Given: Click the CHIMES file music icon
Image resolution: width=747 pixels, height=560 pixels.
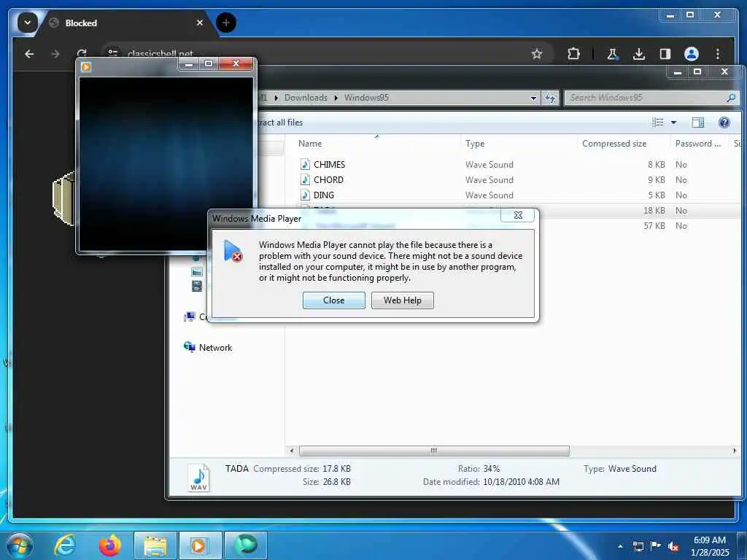Looking at the screenshot, I should point(305,164).
